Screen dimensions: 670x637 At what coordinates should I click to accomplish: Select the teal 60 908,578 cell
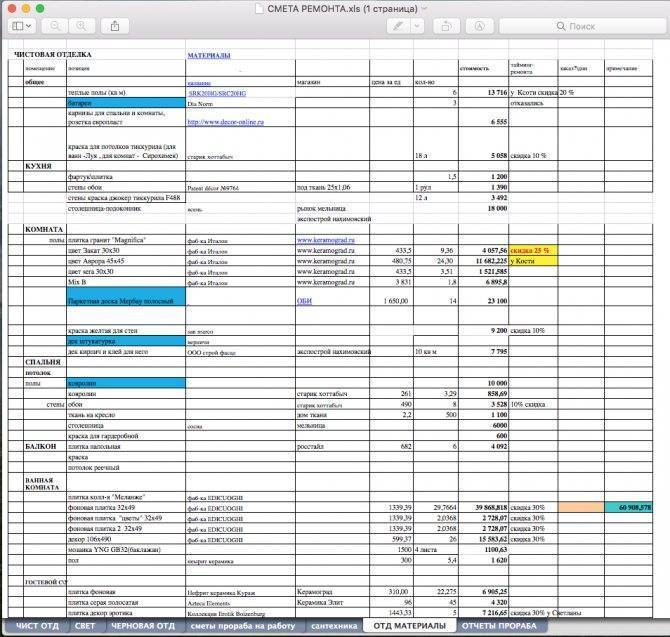point(628,508)
